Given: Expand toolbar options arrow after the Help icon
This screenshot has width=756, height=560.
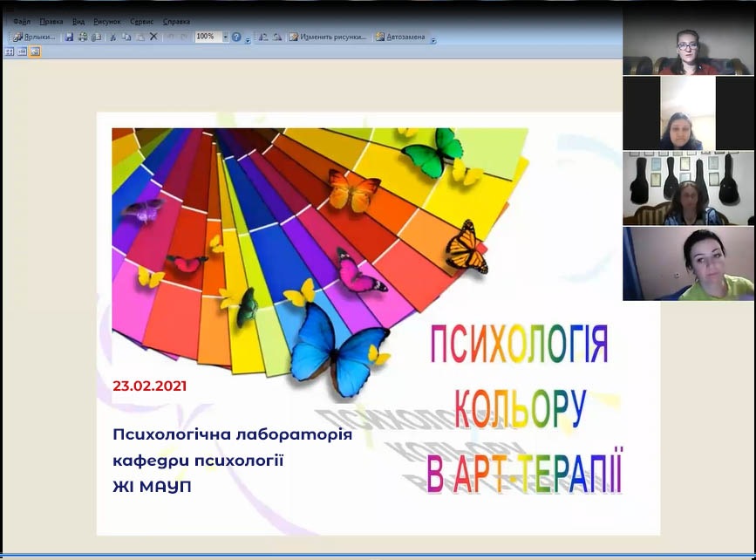Looking at the screenshot, I should pos(248,39).
